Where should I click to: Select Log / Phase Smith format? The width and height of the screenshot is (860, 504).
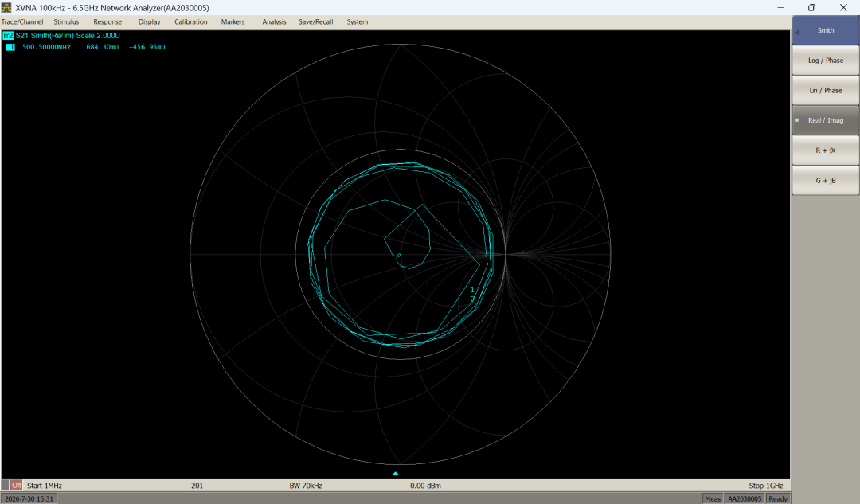click(x=826, y=61)
